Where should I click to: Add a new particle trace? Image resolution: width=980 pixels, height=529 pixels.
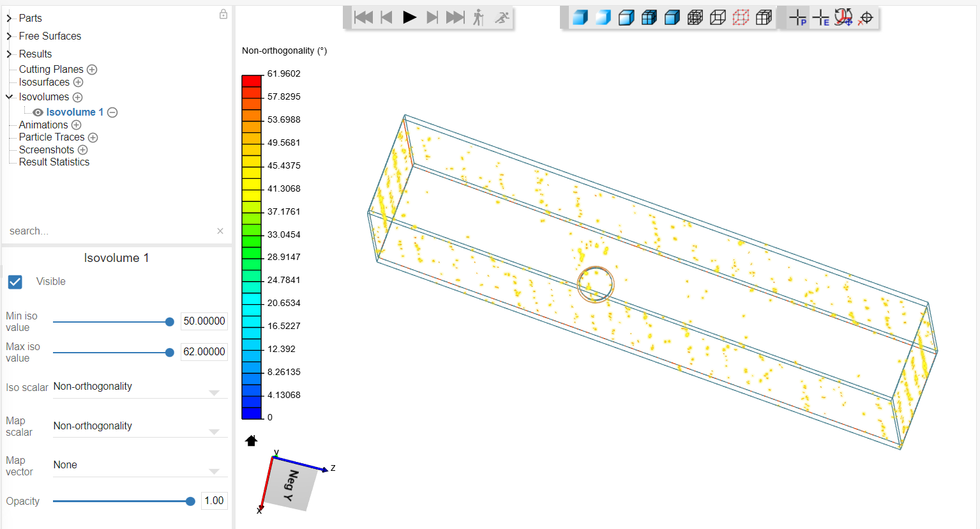pyautogui.click(x=93, y=137)
